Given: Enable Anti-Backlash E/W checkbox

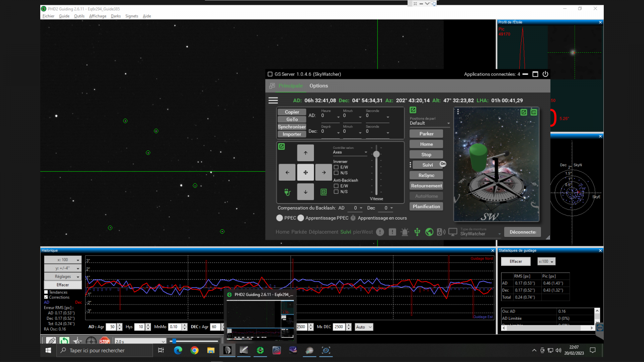Looking at the screenshot, I should coord(336,186).
